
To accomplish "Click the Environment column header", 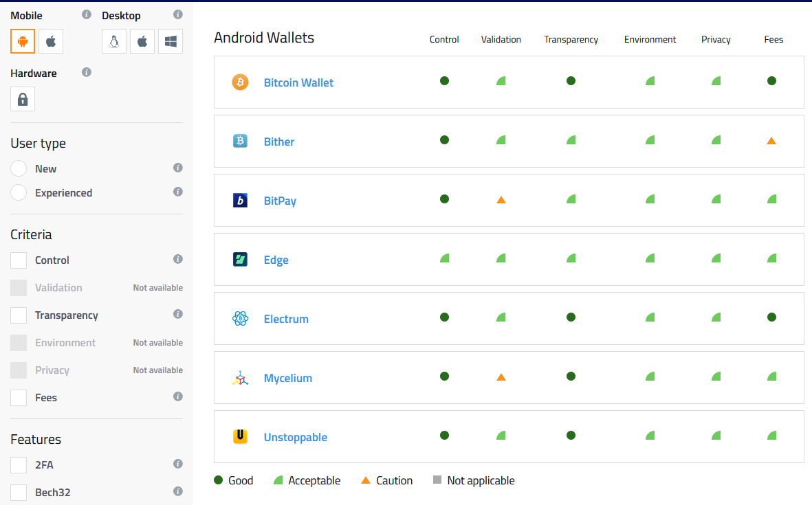I will coord(650,39).
